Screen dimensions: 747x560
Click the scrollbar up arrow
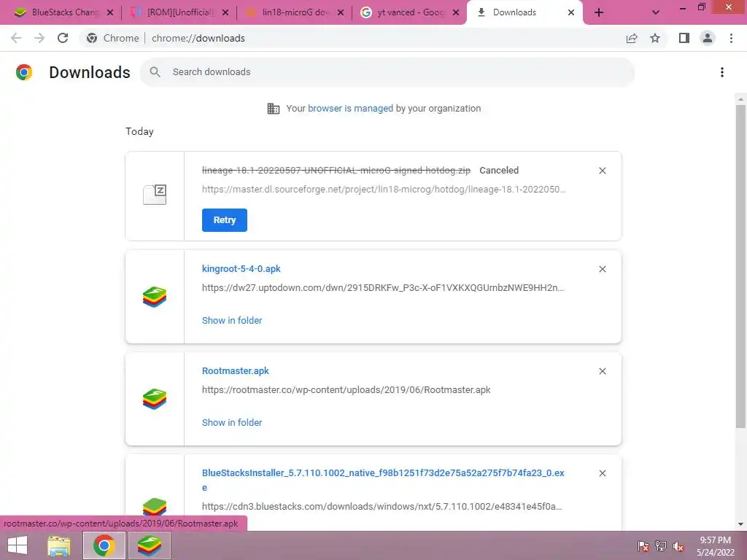click(x=740, y=99)
